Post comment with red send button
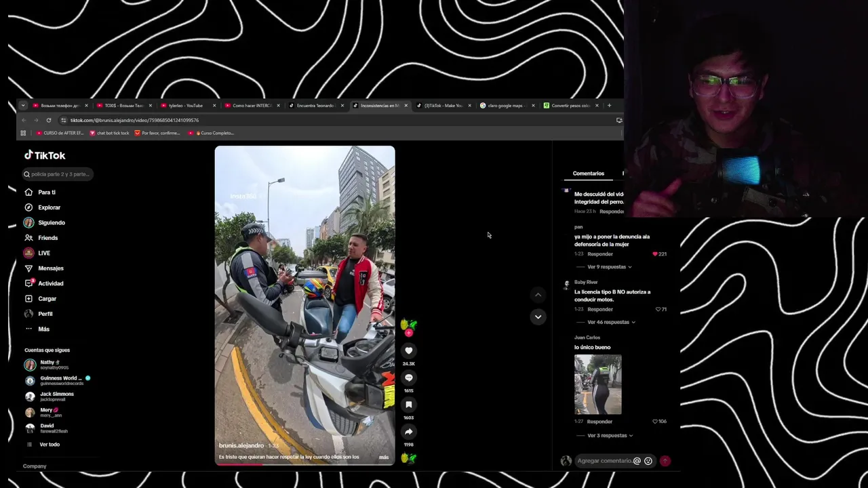868x488 pixels. coord(665,461)
